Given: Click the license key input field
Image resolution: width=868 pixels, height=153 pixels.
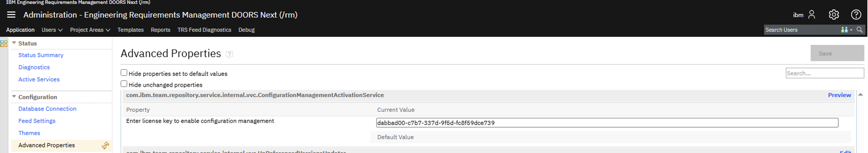Looking at the screenshot, I should tap(606, 123).
